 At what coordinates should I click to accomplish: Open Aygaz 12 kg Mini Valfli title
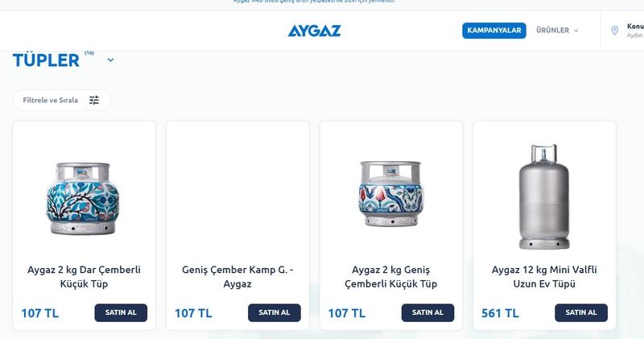pyautogui.click(x=544, y=276)
